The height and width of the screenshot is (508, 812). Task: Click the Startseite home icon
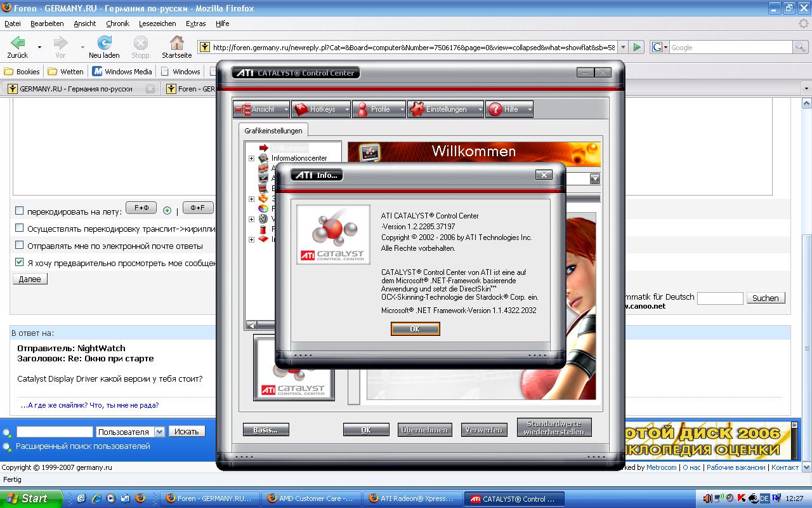[x=176, y=43]
